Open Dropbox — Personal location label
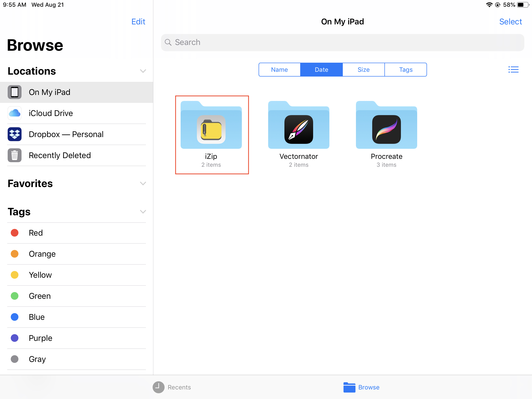Screen dimensions: 532x399 pyautogui.click(x=66, y=134)
